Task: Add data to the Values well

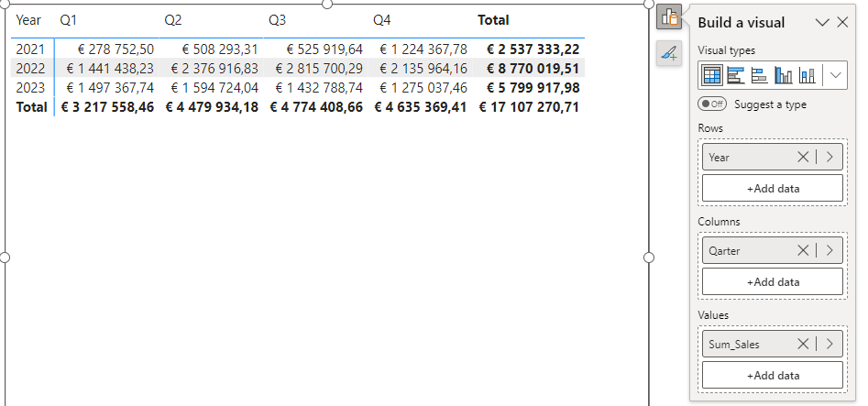Action: coord(773,376)
